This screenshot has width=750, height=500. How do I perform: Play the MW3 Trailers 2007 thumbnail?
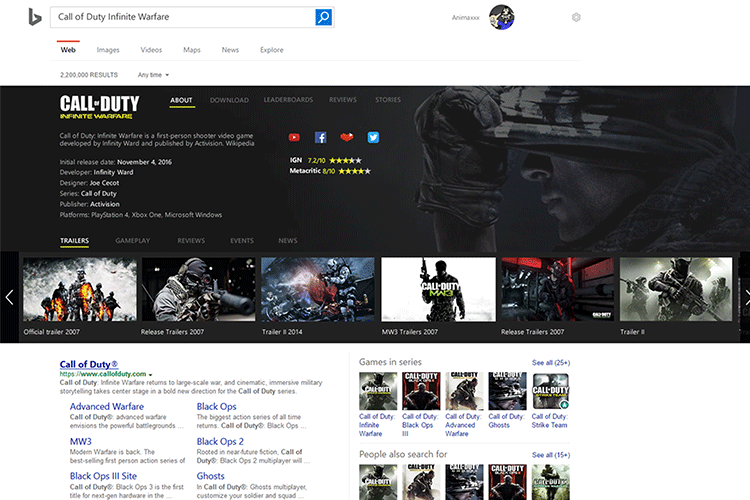pos(438,289)
